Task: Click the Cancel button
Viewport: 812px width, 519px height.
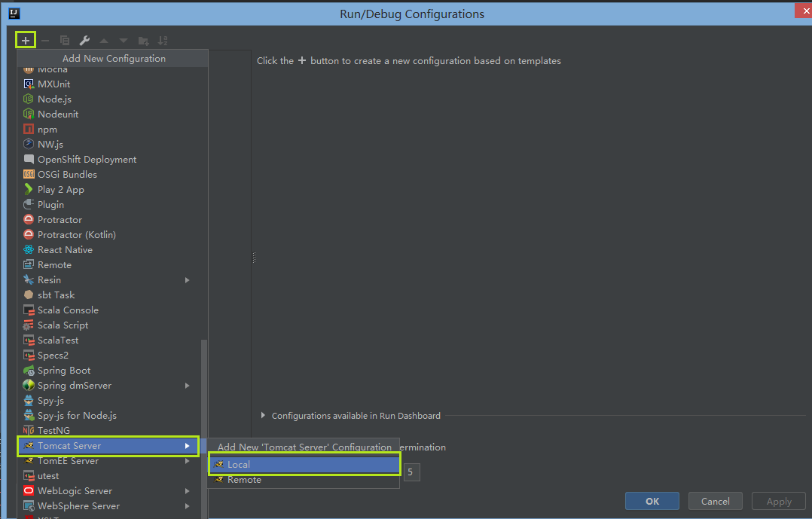Action: point(715,502)
